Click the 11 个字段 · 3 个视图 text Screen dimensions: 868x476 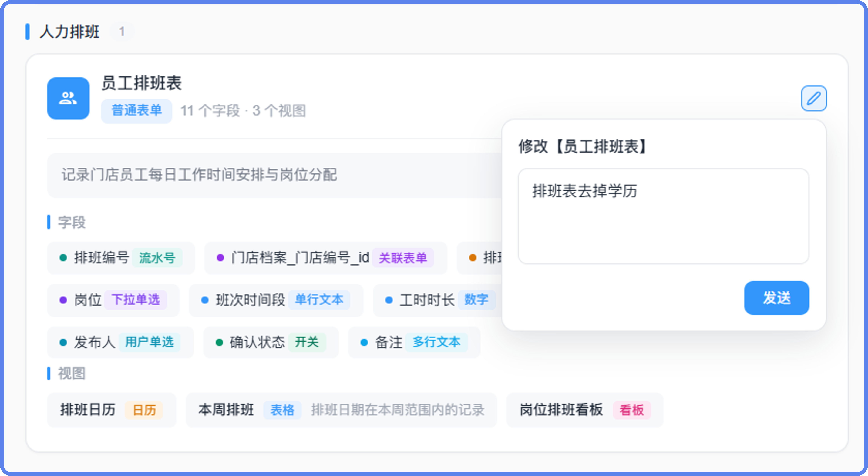point(243,111)
